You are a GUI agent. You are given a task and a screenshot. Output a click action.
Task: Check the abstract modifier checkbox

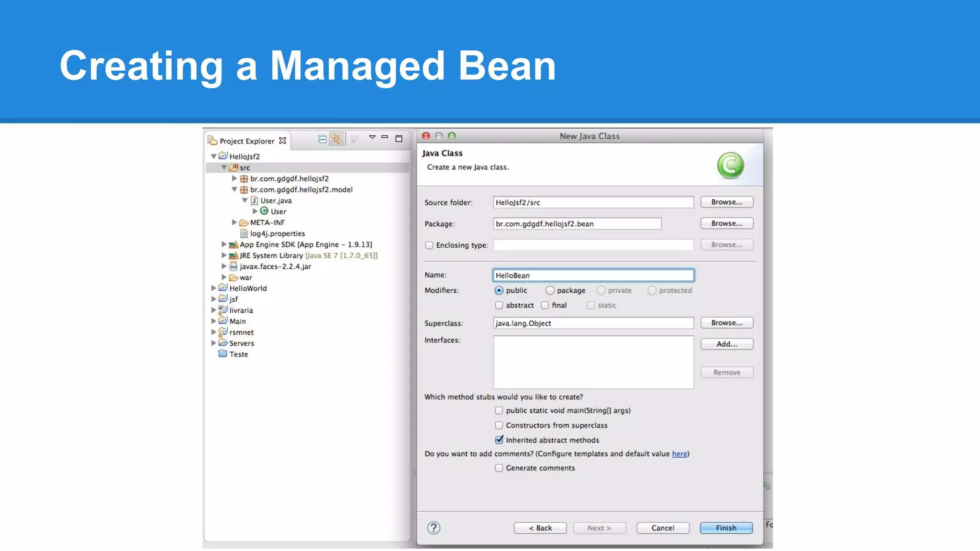tap(499, 305)
